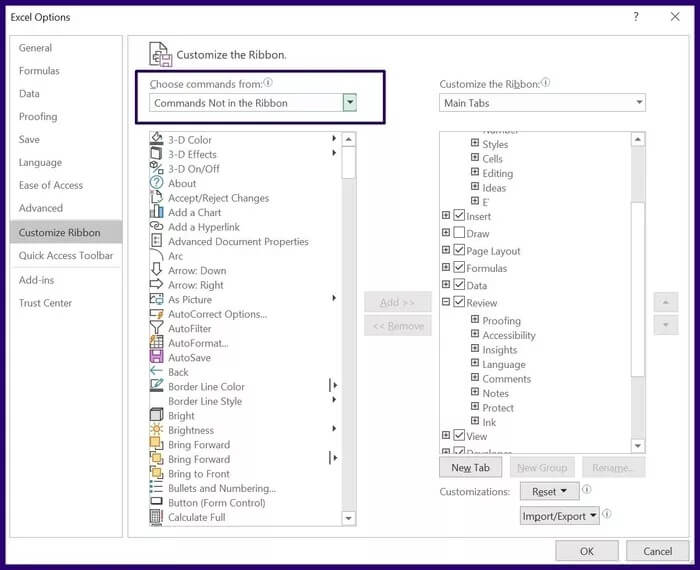
Task: Open the Quick Access Toolbar category
Action: 66,255
